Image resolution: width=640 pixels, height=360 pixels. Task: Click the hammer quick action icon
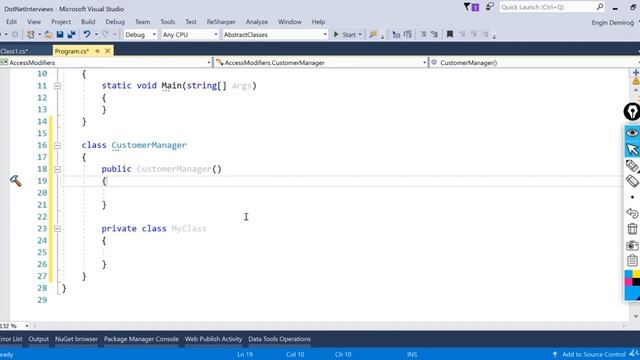(16, 181)
